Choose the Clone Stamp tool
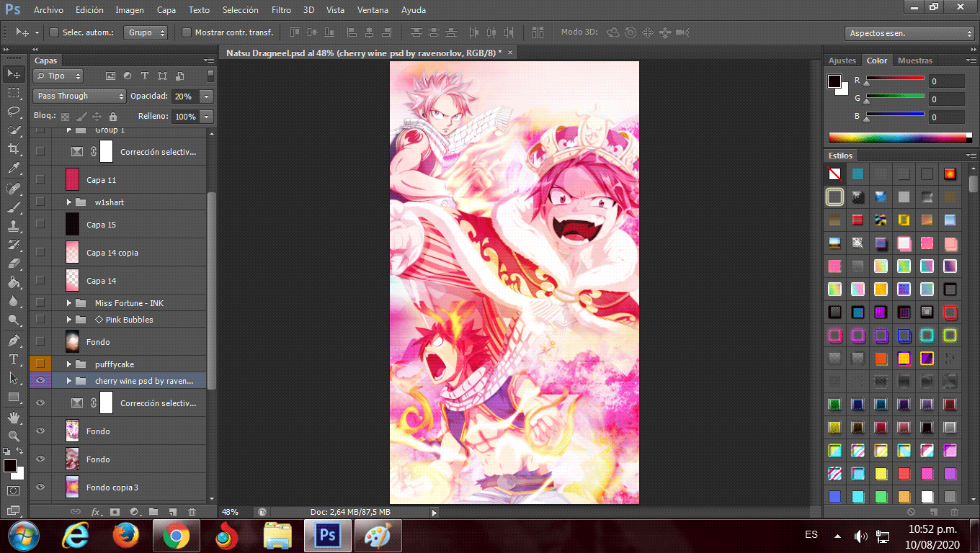Image resolution: width=980 pixels, height=553 pixels. [x=14, y=226]
